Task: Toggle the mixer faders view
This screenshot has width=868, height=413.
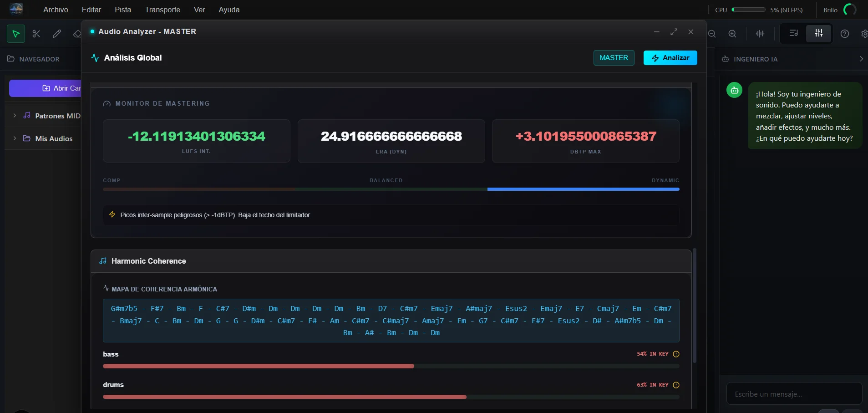Action: [x=819, y=33]
